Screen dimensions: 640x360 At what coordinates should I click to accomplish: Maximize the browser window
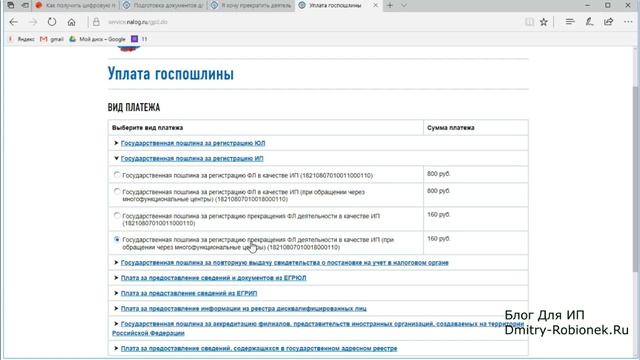pyautogui.click(x=608, y=5)
